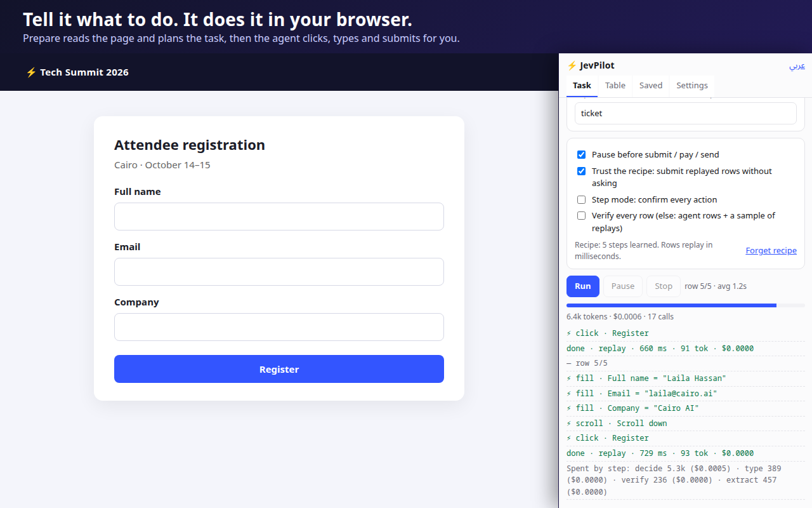Focus the Company input field
Screen dimensions: 812x508
[279, 327]
